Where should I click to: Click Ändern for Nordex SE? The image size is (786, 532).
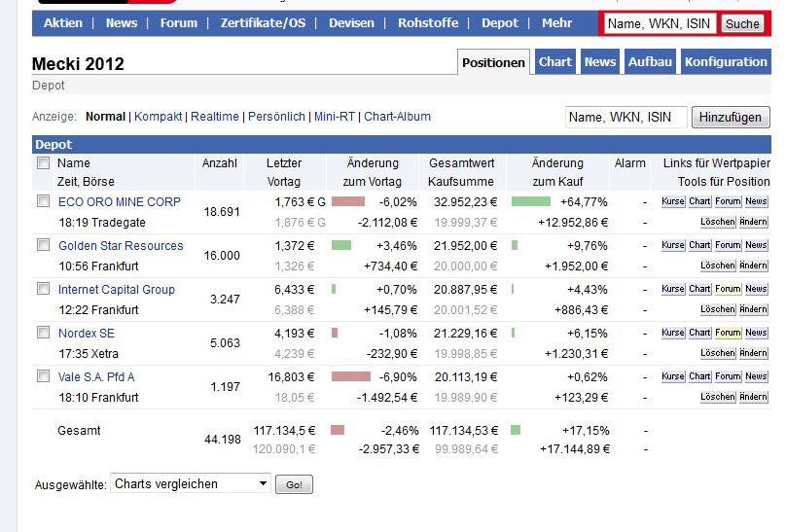(x=754, y=353)
